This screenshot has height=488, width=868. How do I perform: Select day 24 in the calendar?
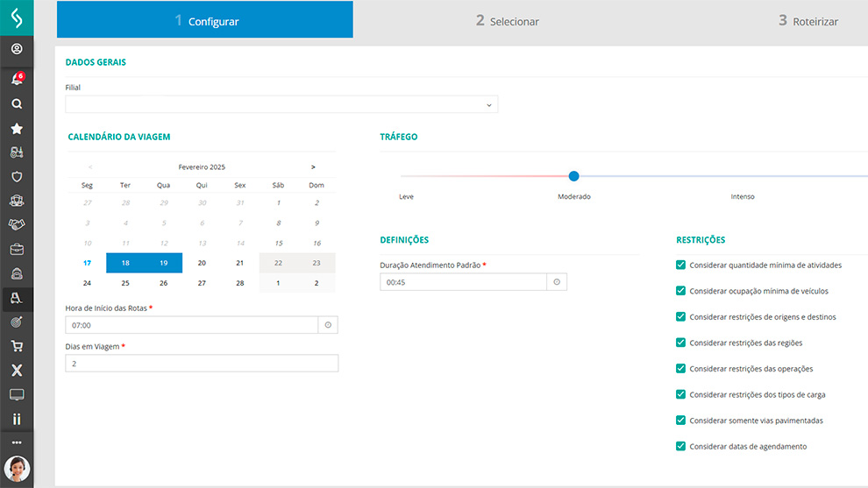(87, 283)
